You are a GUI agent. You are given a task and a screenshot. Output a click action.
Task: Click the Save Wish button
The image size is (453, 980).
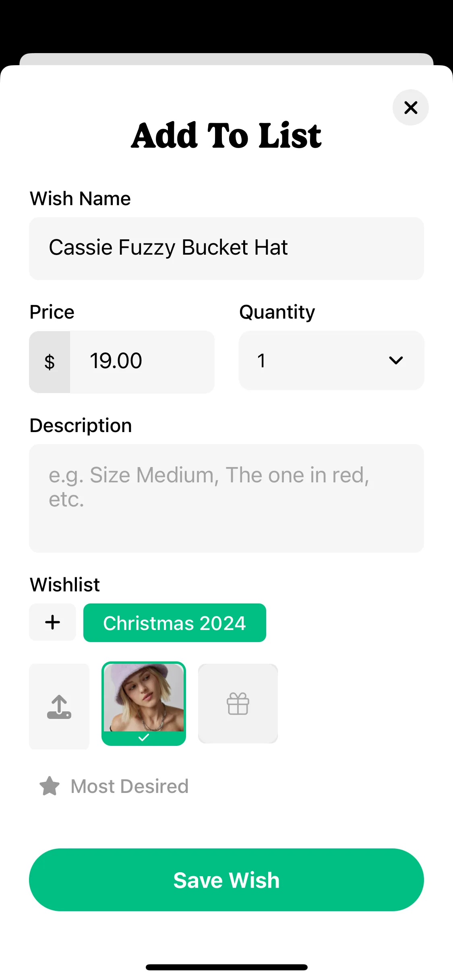click(226, 880)
